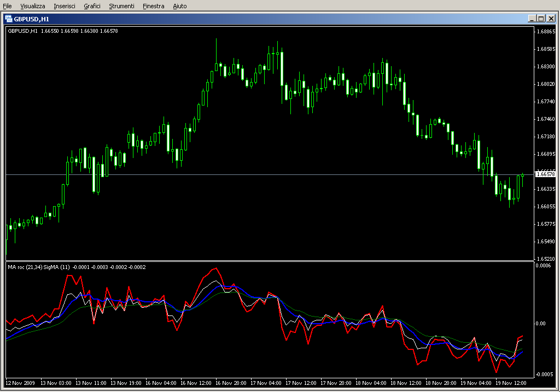The height and width of the screenshot is (392, 560).
Task: Click the 17 Nov 20:00 time axis label
Action: pos(336,383)
